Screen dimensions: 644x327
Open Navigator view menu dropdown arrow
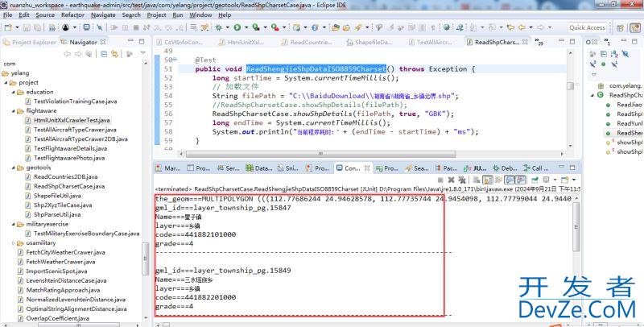143,53
